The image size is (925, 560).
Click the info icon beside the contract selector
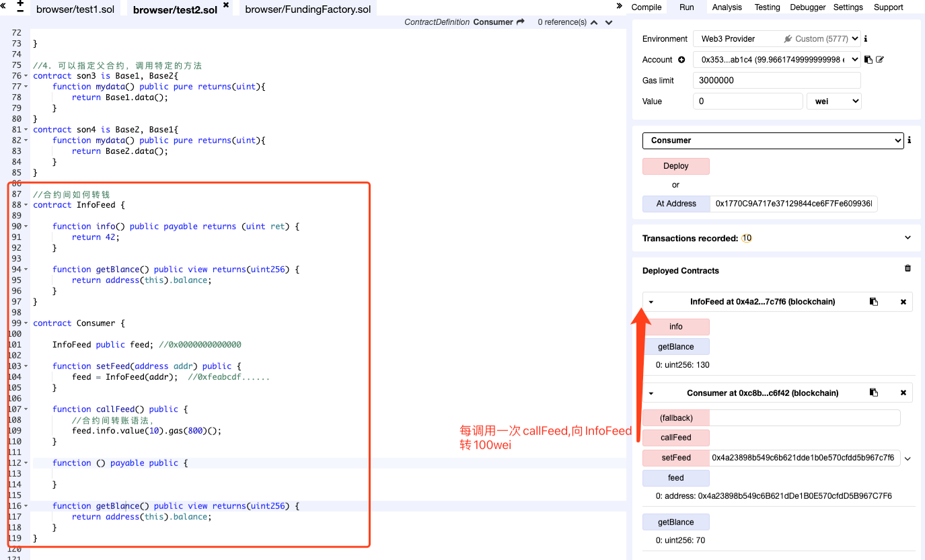[910, 140]
